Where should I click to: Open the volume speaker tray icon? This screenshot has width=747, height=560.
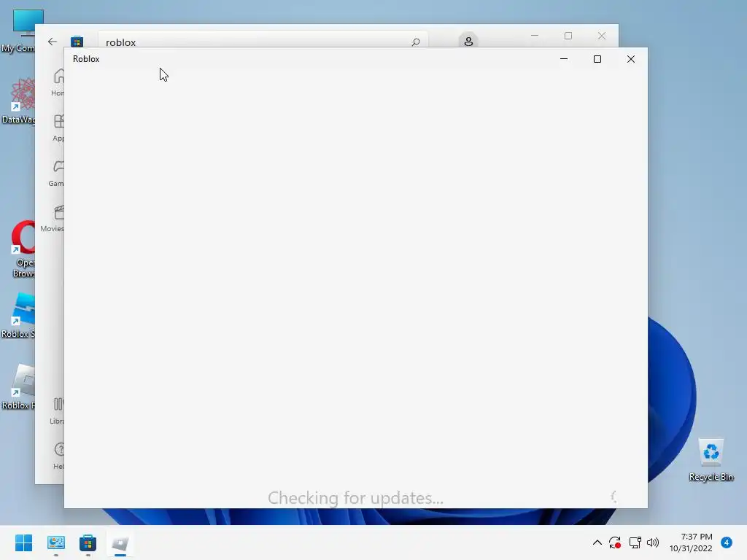click(653, 542)
